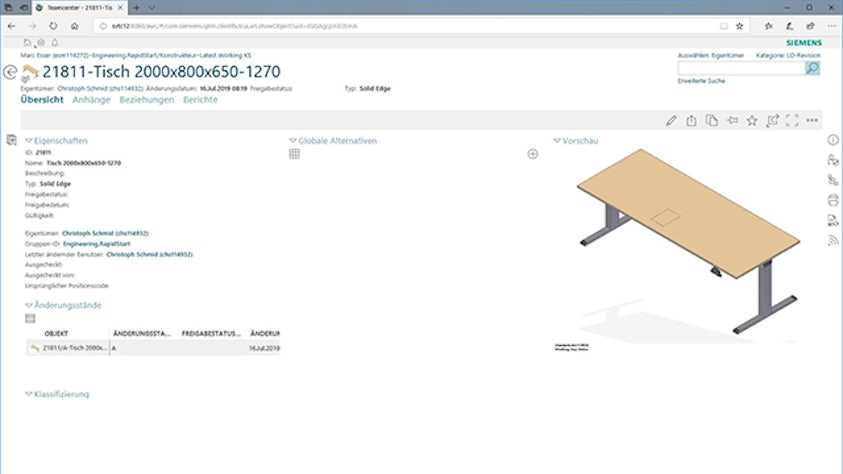Sort by the ÄNDERUNGSSTA... column header
843x474 pixels.
coord(141,334)
